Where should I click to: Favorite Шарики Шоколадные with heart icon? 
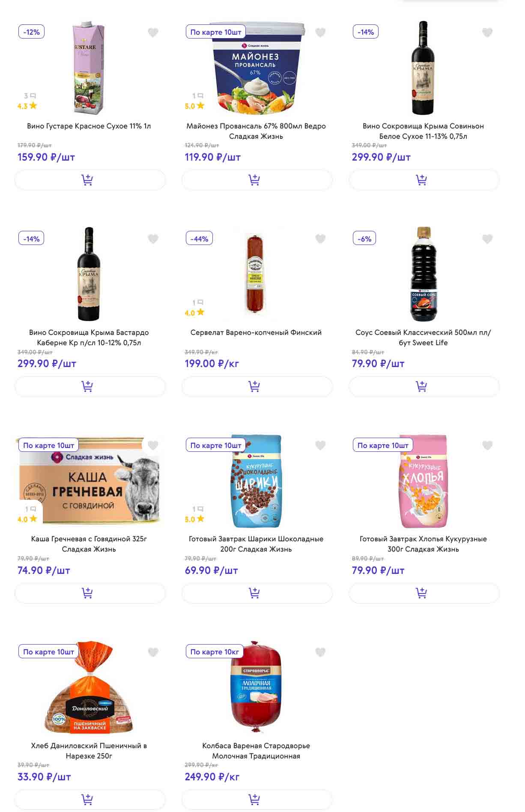pos(320,445)
